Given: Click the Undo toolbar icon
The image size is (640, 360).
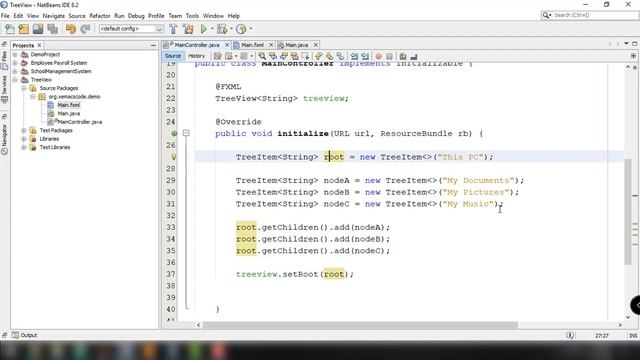Looking at the screenshot, I should click(71, 29).
